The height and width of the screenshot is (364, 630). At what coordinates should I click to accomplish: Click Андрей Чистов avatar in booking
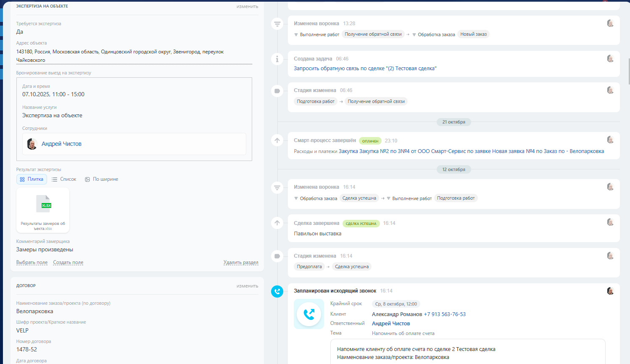click(x=32, y=144)
